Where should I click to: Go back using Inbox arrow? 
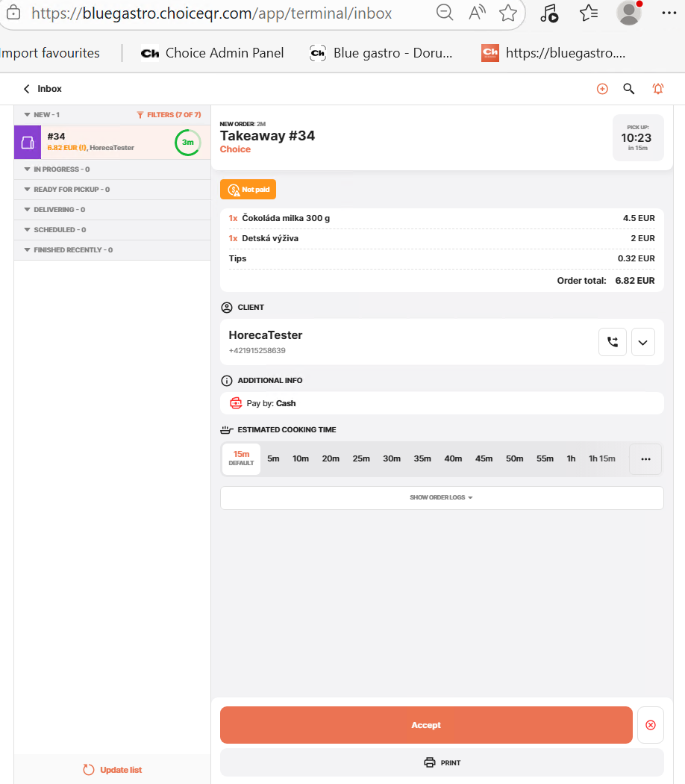click(28, 89)
